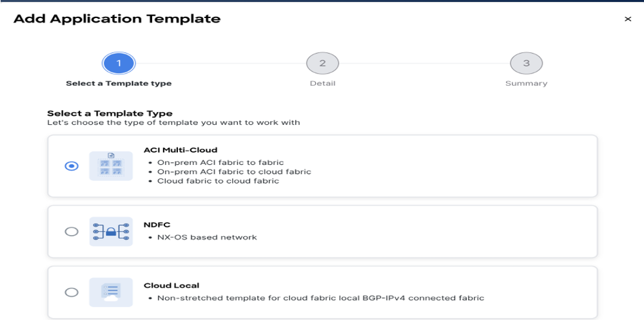This screenshot has height=320, width=644.
Task: Select the ACI Multi-Cloud radio button
Action: tap(72, 166)
